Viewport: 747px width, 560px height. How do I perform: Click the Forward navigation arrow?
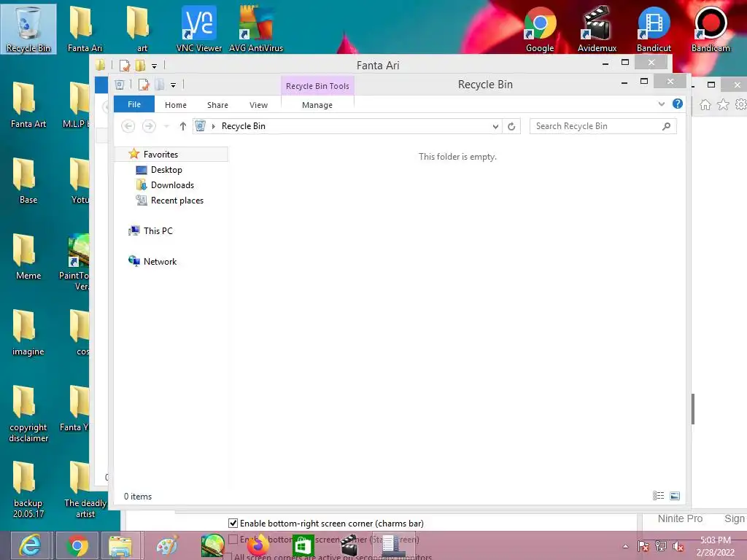click(x=149, y=126)
